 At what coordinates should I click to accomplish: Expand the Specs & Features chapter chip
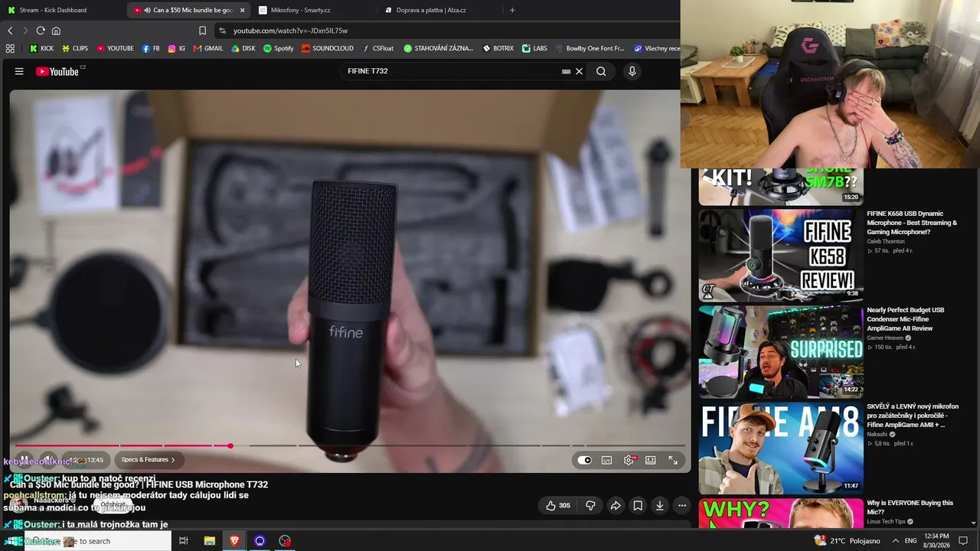148,460
